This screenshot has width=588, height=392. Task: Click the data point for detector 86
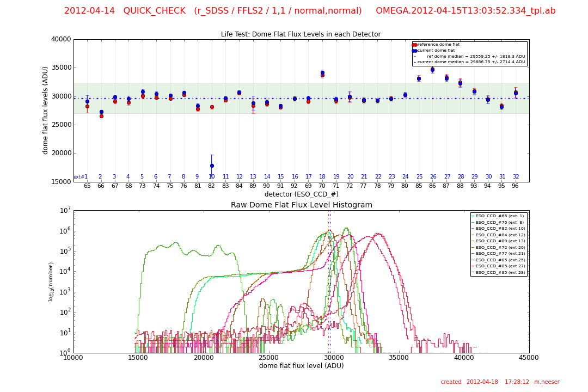432,70
